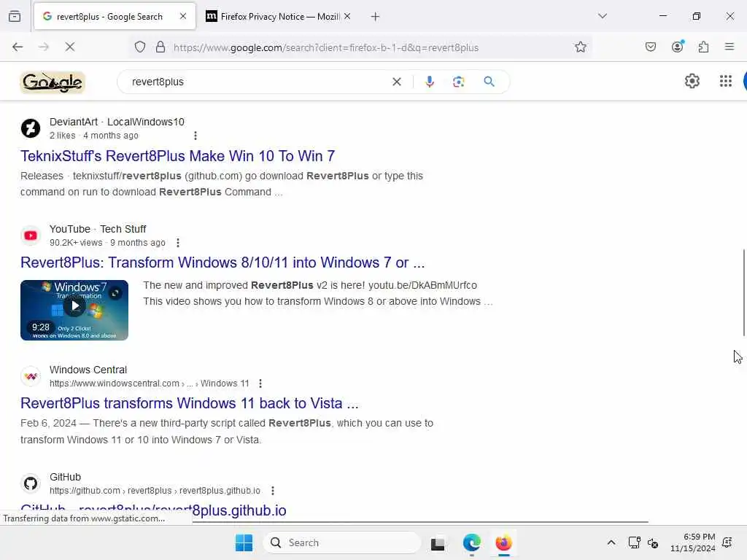Open Revert8Plus Transform Windows YouTube link

tap(222, 262)
